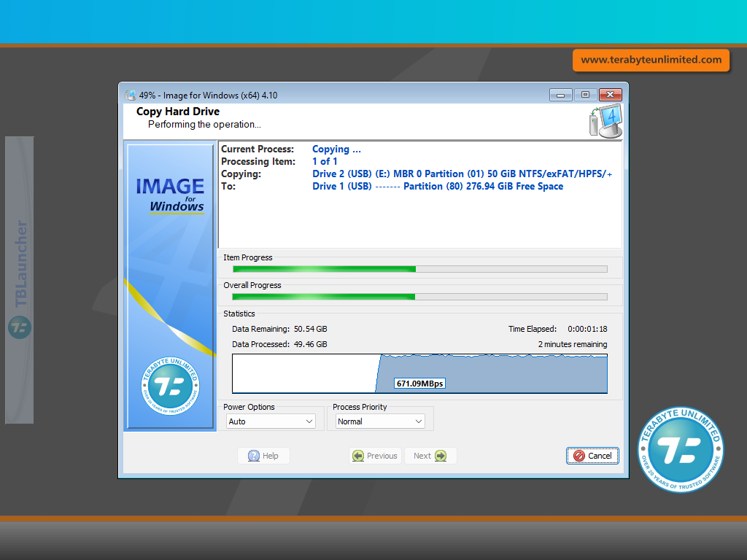747x560 pixels.
Task: Click the '2 minutes remaining' text
Action: 573,344
